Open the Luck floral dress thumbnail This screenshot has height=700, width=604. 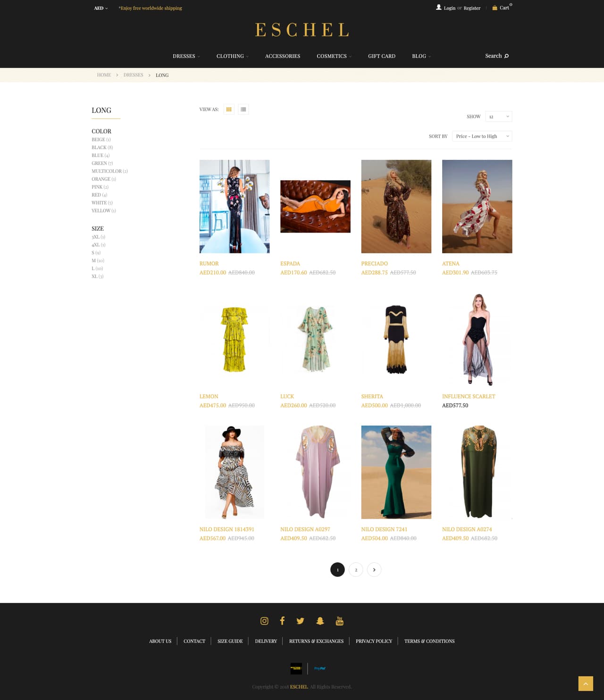click(315, 340)
